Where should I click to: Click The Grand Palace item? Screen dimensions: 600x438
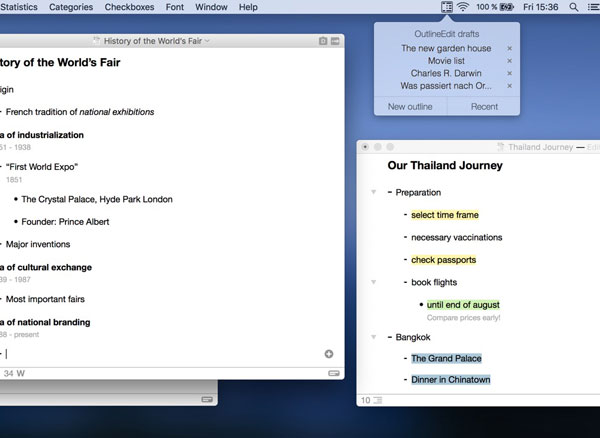446,358
